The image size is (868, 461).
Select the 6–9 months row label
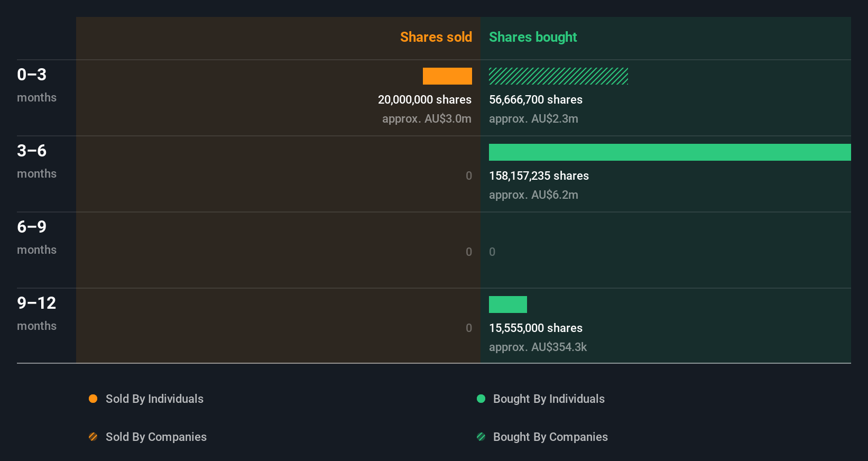(x=36, y=237)
